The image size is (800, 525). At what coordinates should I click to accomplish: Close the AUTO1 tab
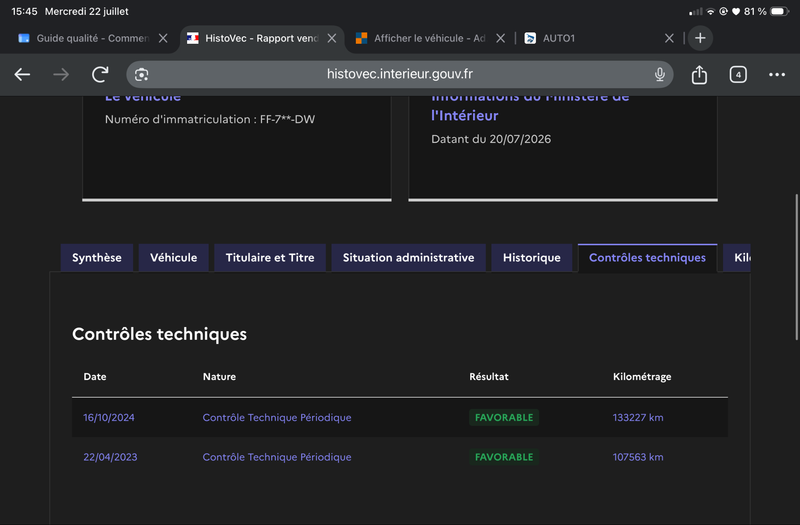point(669,38)
